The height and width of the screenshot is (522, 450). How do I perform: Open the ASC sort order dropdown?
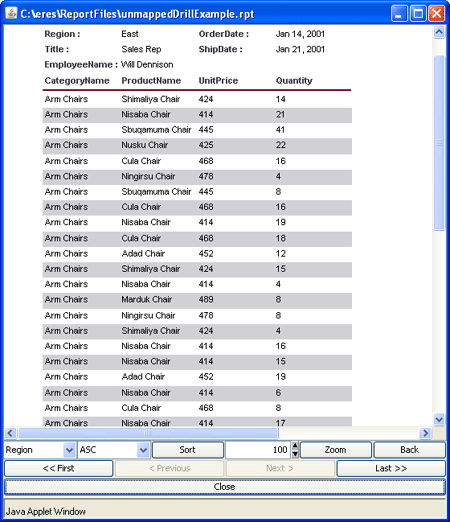tap(143, 450)
